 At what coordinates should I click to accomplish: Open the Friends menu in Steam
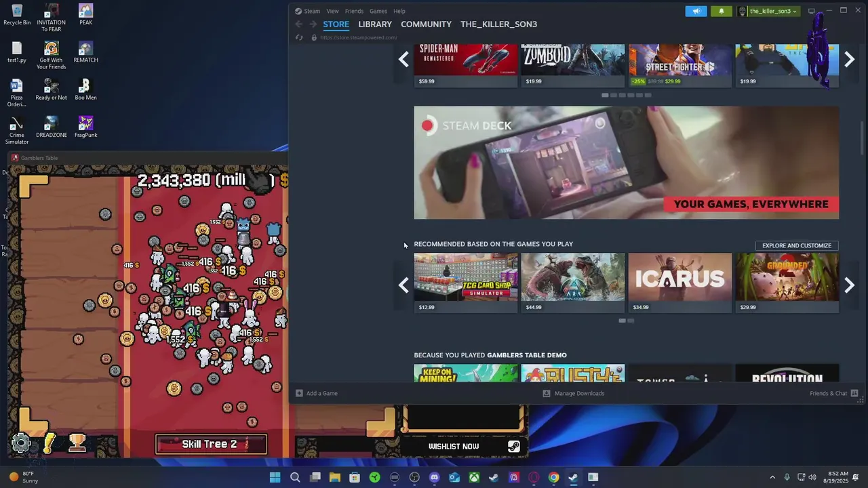354,11
